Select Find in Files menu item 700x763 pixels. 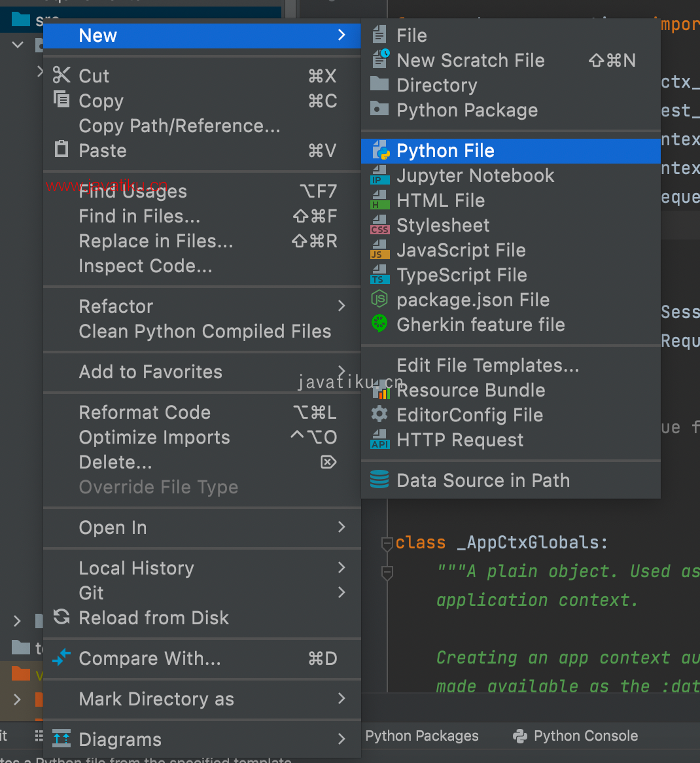202,215
